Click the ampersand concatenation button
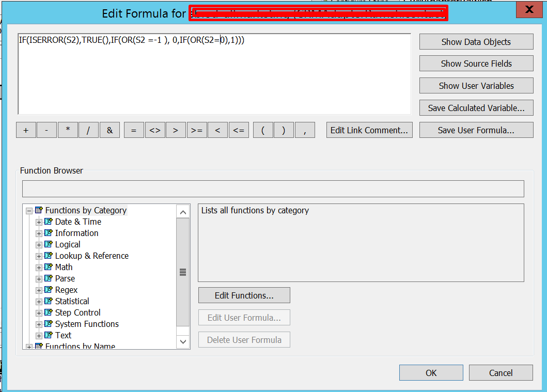Viewport: 547px width, 392px height. [x=110, y=131]
